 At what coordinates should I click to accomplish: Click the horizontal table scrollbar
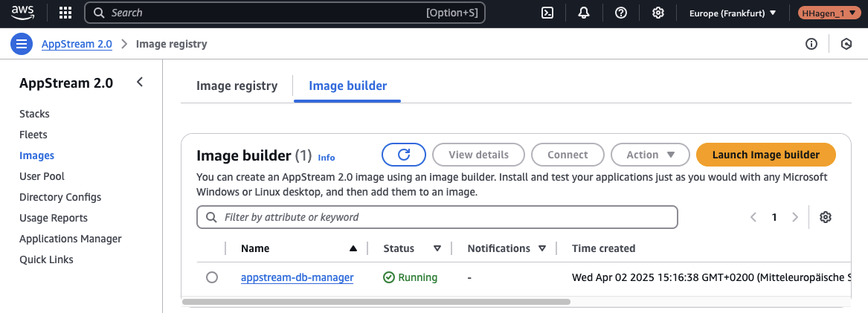376,302
